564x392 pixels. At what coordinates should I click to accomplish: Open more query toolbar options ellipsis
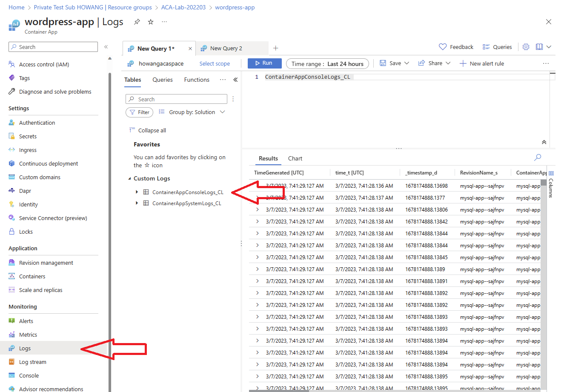pyautogui.click(x=546, y=63)
